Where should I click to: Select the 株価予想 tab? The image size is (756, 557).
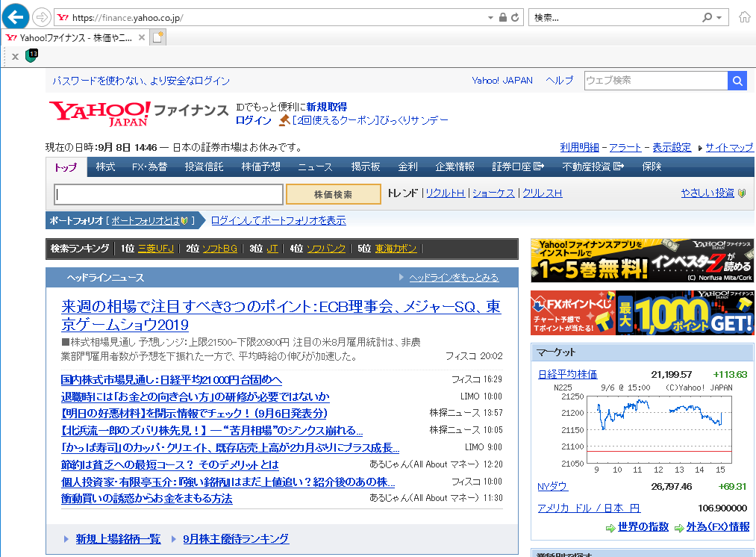tap(261, 167)
